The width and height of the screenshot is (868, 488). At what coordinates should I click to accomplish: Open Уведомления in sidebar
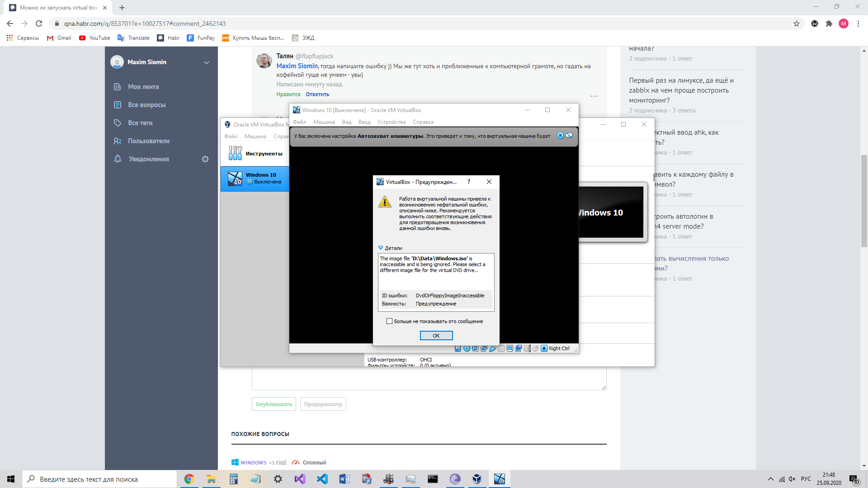click(149, 159)
